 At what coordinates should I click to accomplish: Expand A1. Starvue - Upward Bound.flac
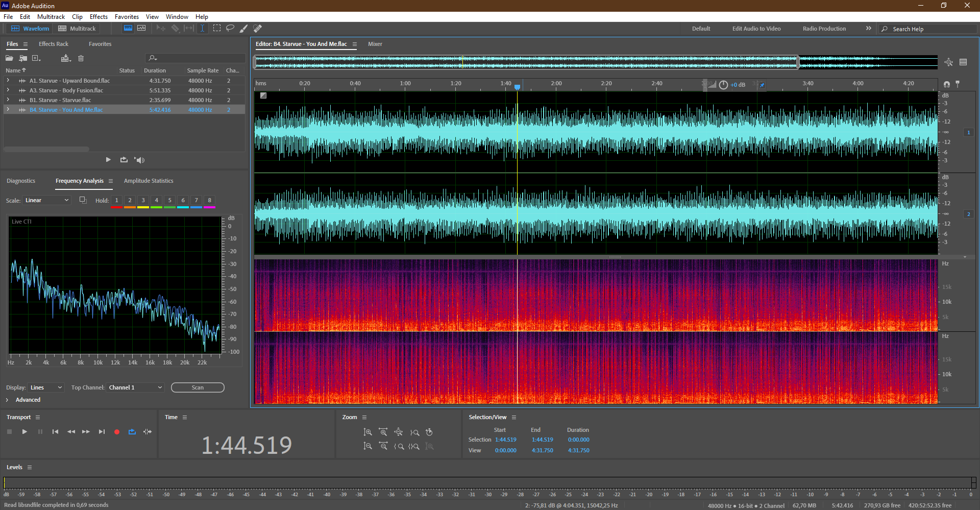tap(8, 81)
